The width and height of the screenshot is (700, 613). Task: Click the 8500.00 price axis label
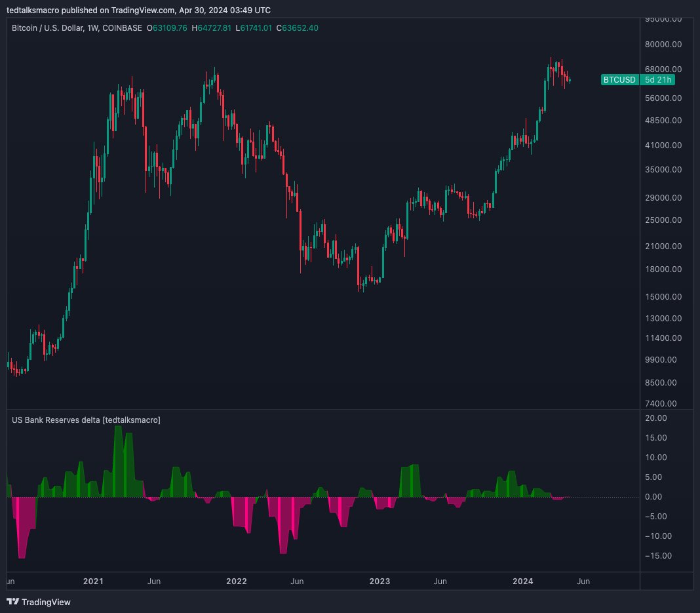tap(661, 383)
